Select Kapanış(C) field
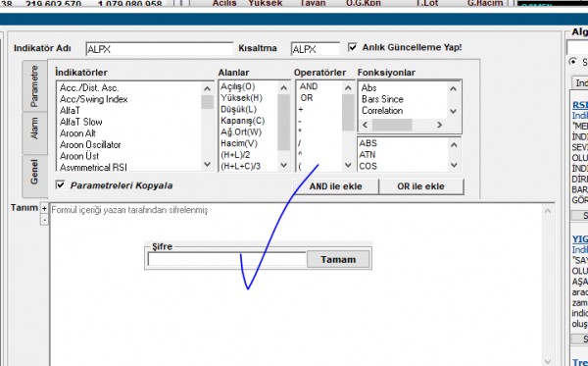This screenshot has width=588, height=366. pos(243,121)
